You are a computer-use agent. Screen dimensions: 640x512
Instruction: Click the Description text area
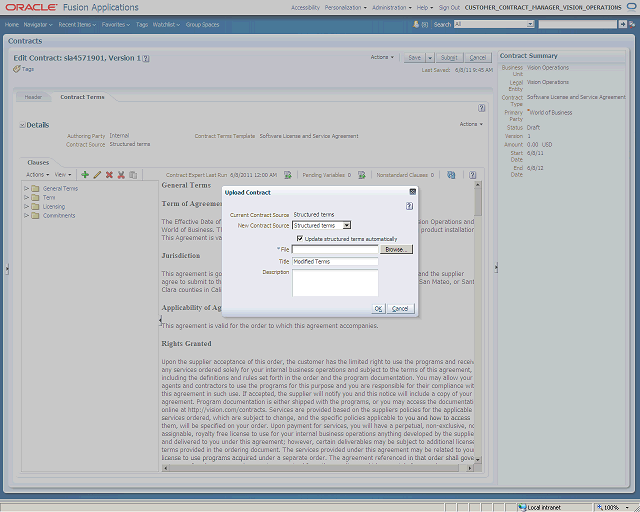(335, 283)
